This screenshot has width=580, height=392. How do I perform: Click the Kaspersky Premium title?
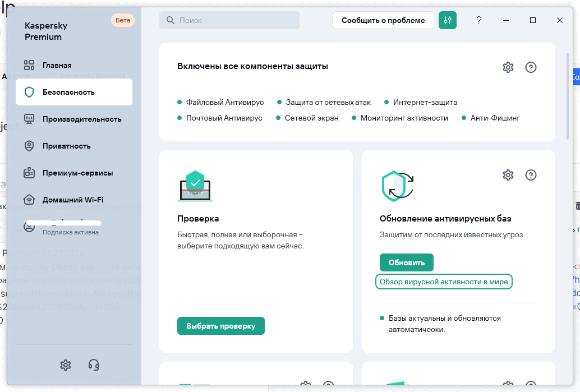tap(46, 31)
